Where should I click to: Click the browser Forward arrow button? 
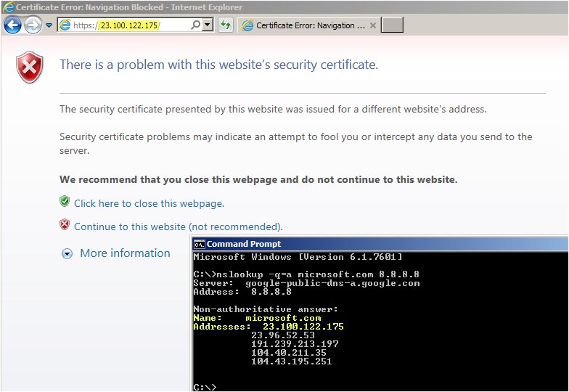click(33, 25)
